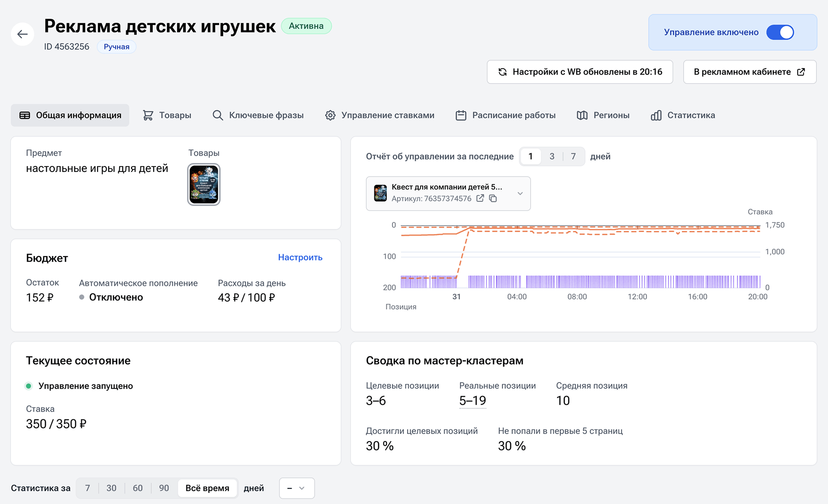This screenshot has height=504, width=828.
Task: Open the dash dropdown beside statistics days
Action: tap(297, 488)
